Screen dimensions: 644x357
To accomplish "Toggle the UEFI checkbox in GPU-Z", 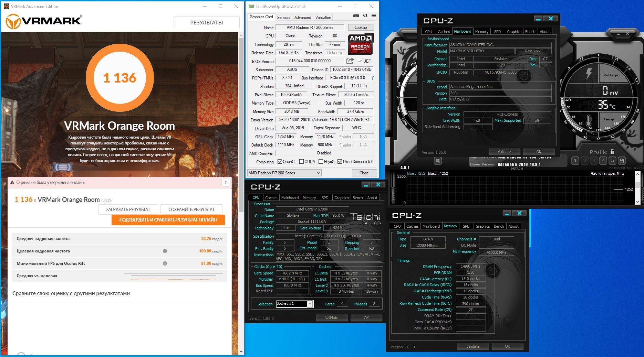I will coord(360,61).
